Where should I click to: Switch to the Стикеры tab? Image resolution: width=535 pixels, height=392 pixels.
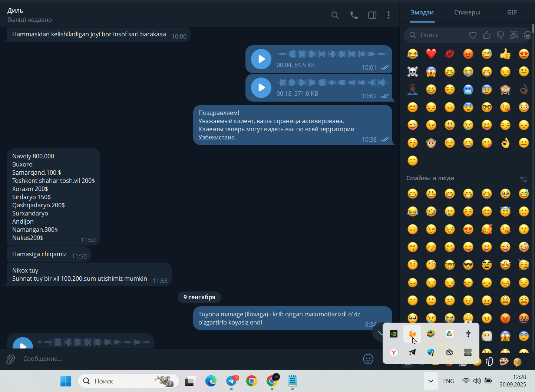pos(467,12)
